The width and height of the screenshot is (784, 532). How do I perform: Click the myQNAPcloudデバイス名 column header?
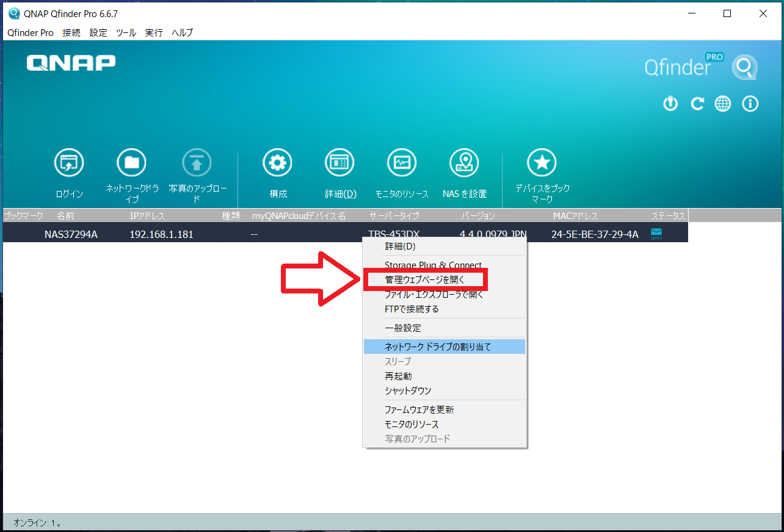pyautogui.click(x=299, y=216)
